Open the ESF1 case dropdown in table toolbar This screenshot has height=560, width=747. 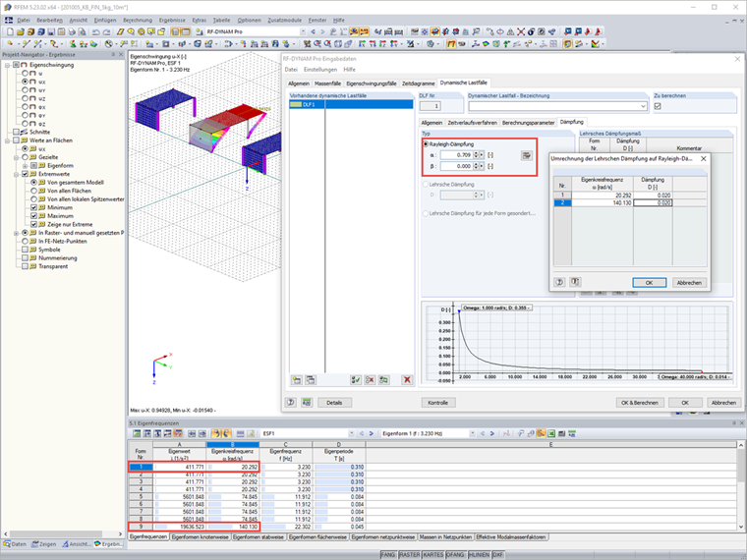352,433
